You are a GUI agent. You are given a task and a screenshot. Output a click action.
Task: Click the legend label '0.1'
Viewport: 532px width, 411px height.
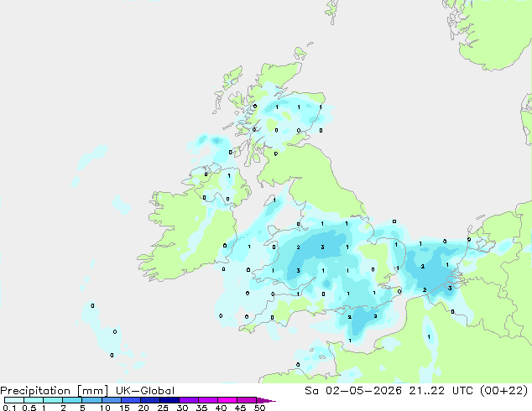tap(9, 408)
